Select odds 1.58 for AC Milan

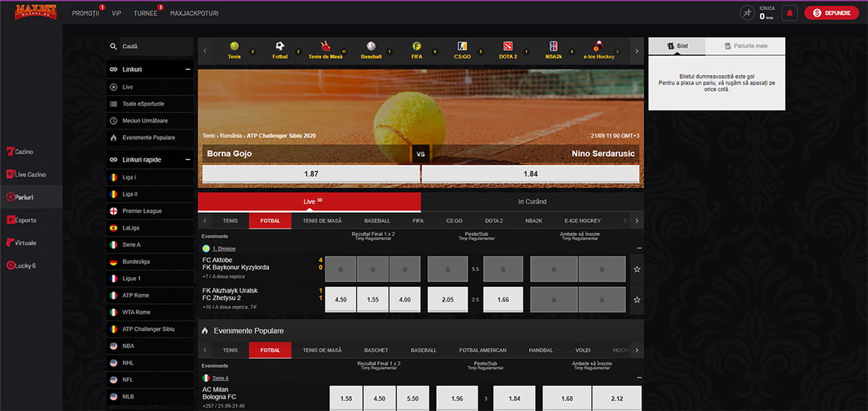(x=346, y=398)
